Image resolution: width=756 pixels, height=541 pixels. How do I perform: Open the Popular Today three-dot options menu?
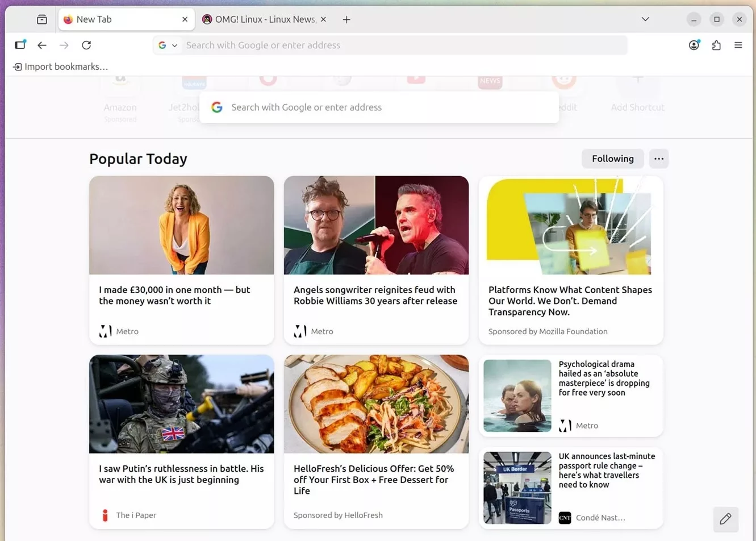[658, 159]
